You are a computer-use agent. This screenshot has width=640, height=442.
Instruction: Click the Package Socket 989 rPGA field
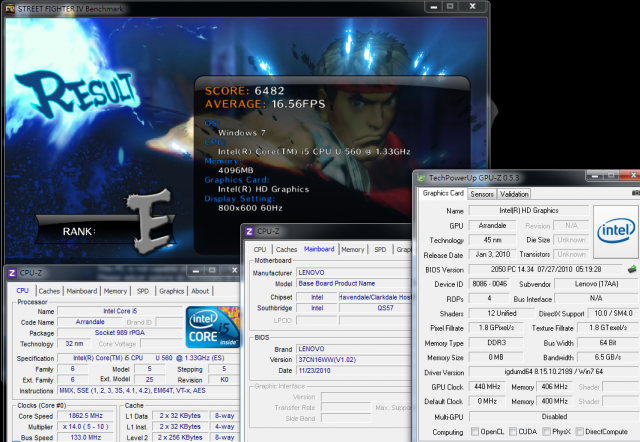point(120,333)
